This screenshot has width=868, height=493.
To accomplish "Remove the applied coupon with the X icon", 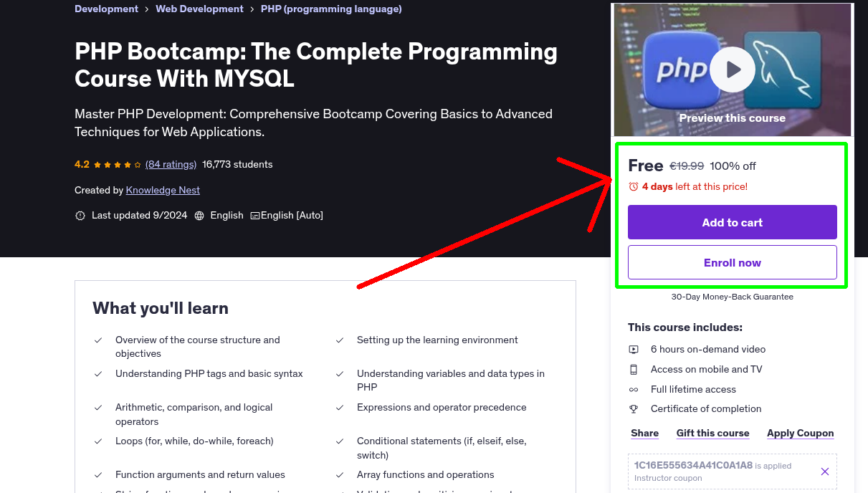I will (x=825, y=472).
